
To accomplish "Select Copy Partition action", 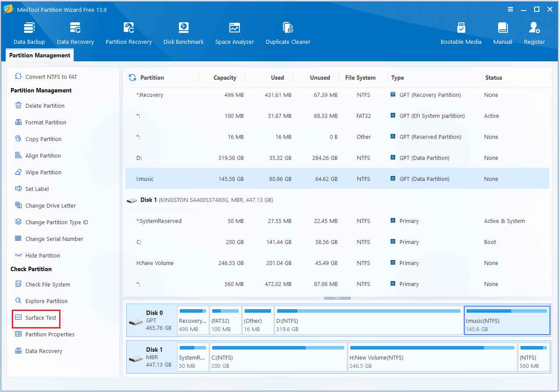I will [38, 139].
